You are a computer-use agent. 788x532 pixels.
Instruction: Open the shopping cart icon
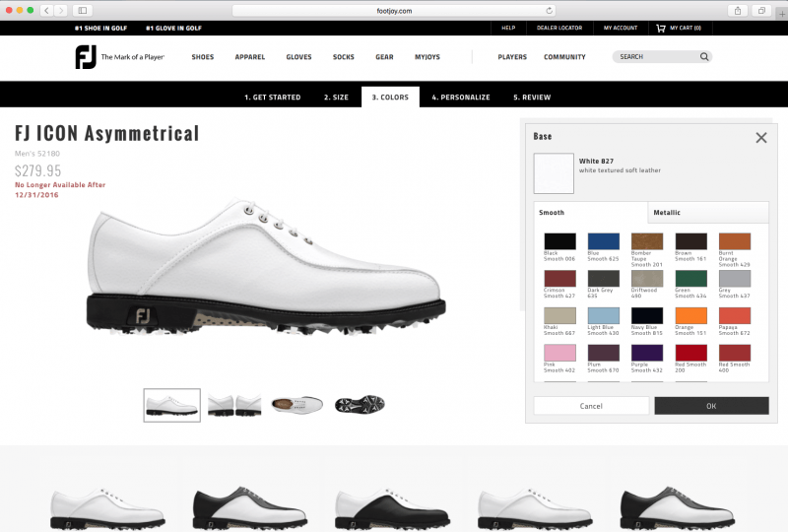pos(660,29)
